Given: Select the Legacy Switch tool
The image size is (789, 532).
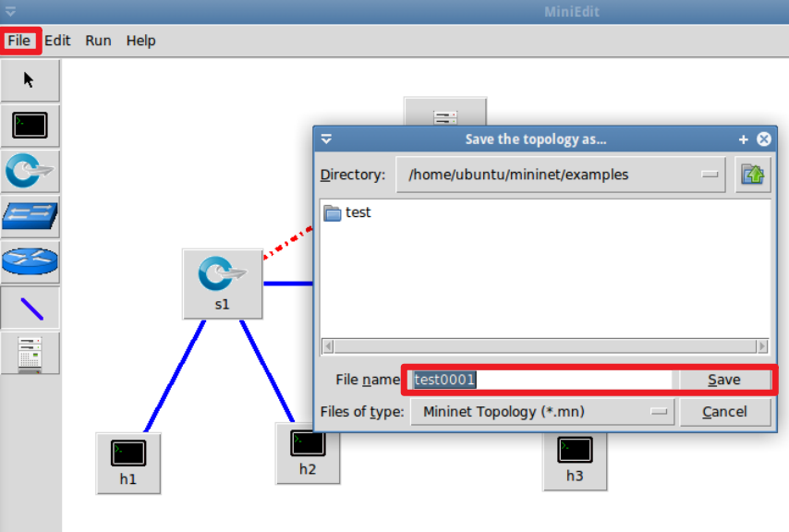Looking at the screenshot, I should pyautogui.click(x=30, y=217).
